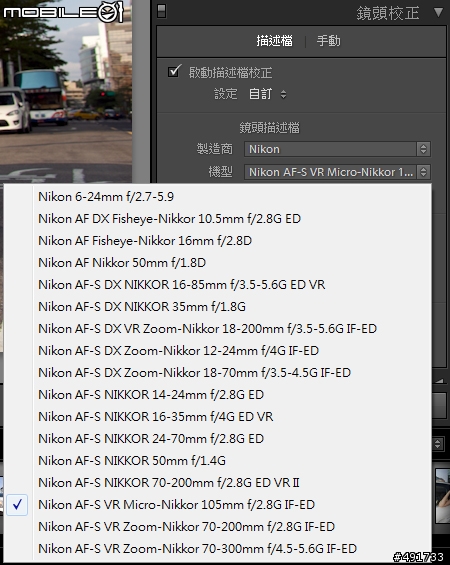Select Nikon AF-S NIKKOR 16-35mm f/4G ED VR
The image size is (450, 565).
tap(218, 417)
